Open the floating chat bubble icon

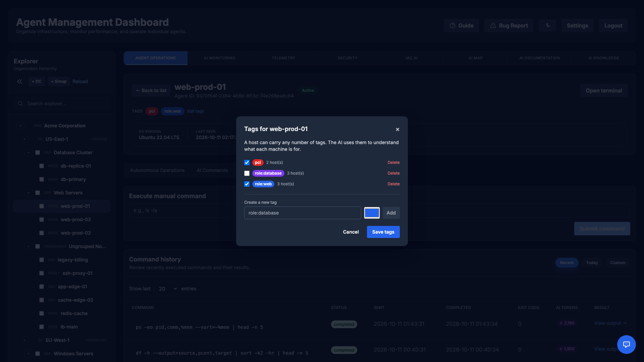point(626,344)
